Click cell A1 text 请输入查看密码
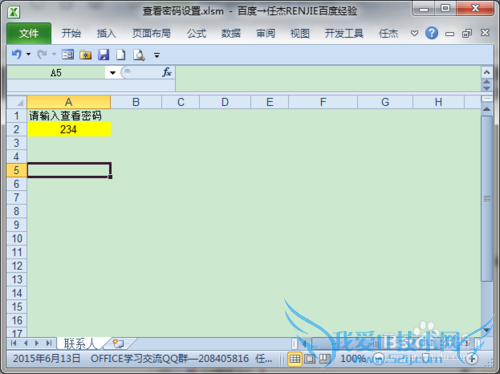The width and height of the screenshot is (500, 374). tap(65, 116)
